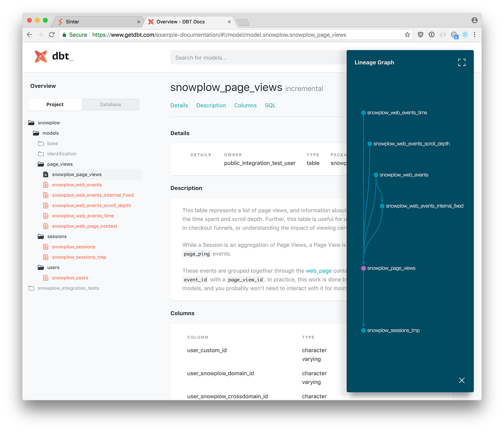Screen dimensions: 504x432
Task: Open Chrome's three-dot menu
Action: (475, 34)
